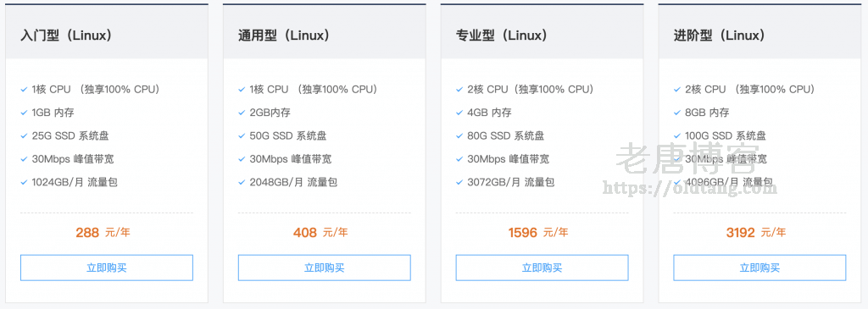
Task: Click checkmark icon beside 1GB 内存
Action: 24,113
